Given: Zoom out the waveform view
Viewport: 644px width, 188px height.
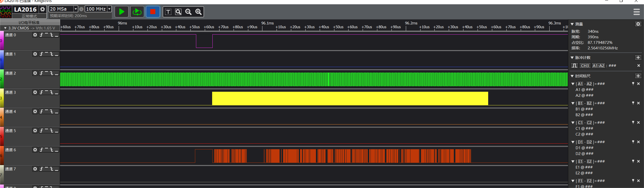Looking at the screenshot, I should [x=188, y=12].
